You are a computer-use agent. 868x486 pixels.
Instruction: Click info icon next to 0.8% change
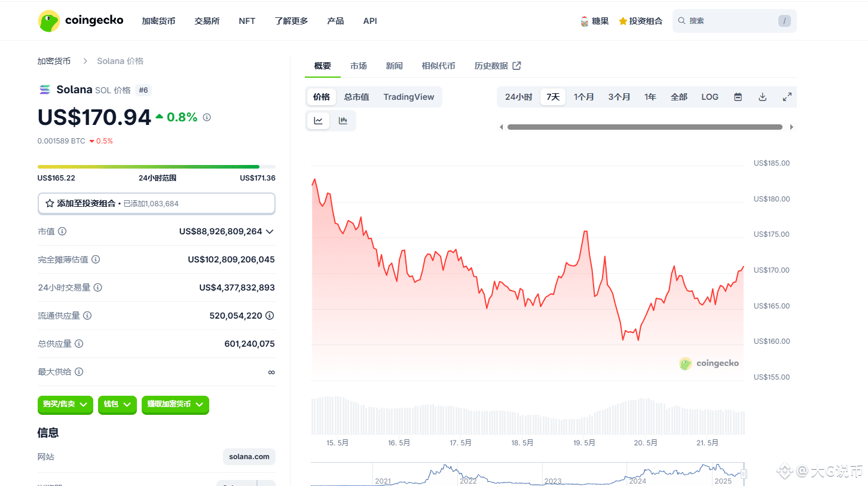pos(207,117)
